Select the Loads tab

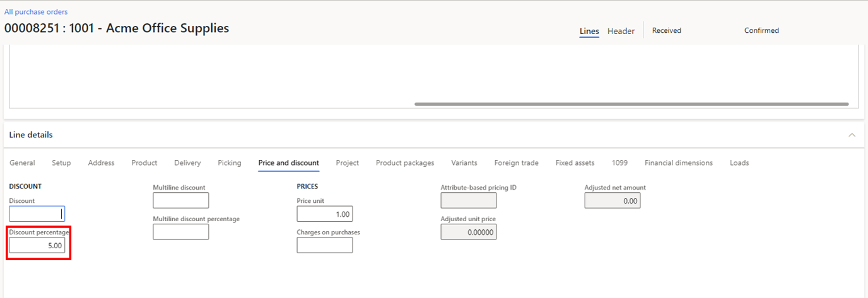(x=739, y=163)
